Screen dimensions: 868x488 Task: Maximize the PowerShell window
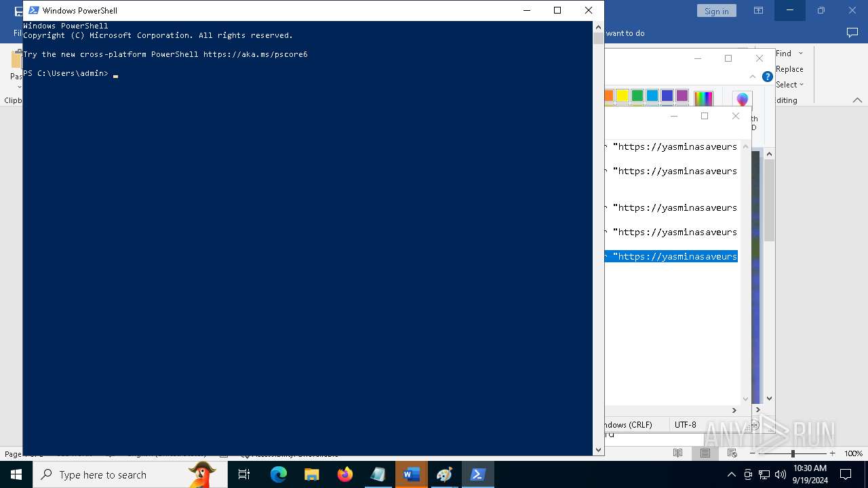[557, 10]
